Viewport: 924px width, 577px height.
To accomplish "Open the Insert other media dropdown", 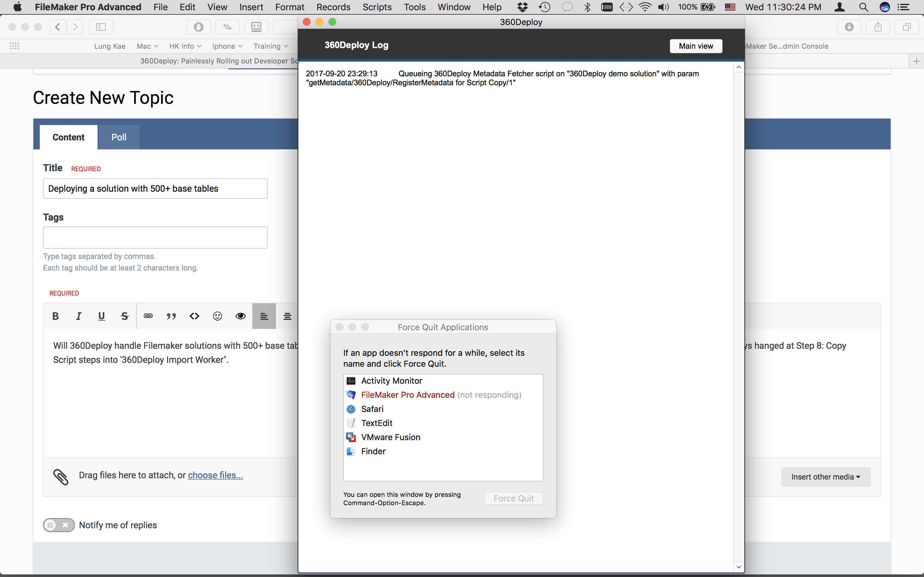I will (826, 477).
